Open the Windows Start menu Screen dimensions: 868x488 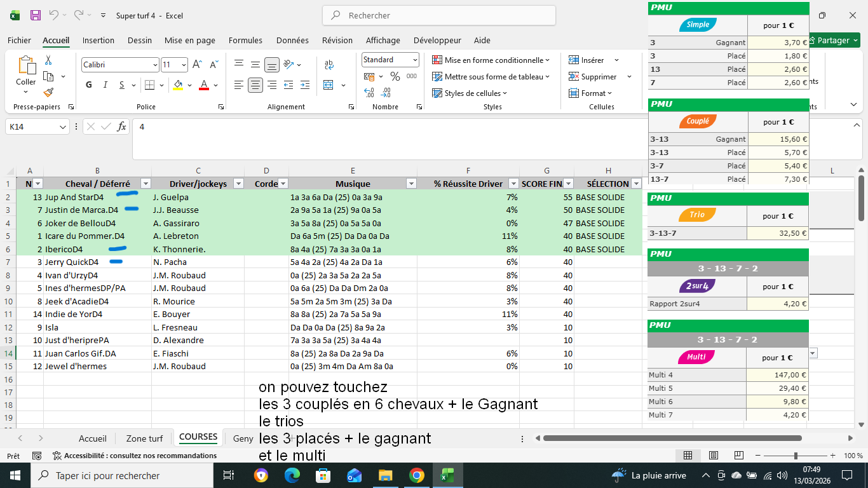[15, 475]
